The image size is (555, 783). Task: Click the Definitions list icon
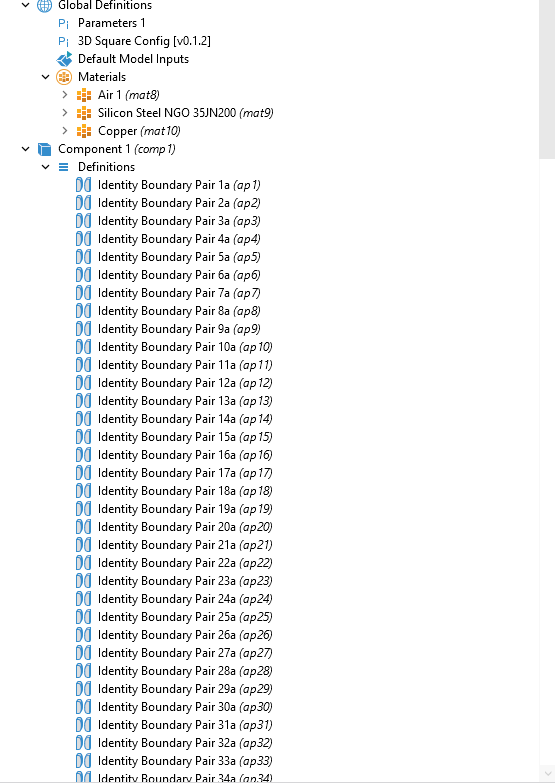[63, 167]
